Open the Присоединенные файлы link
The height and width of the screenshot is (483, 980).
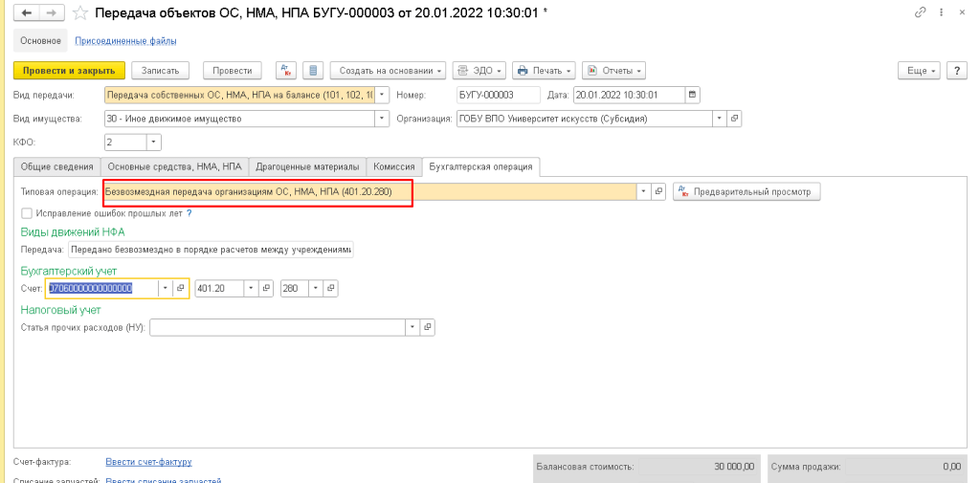point(125,41)
